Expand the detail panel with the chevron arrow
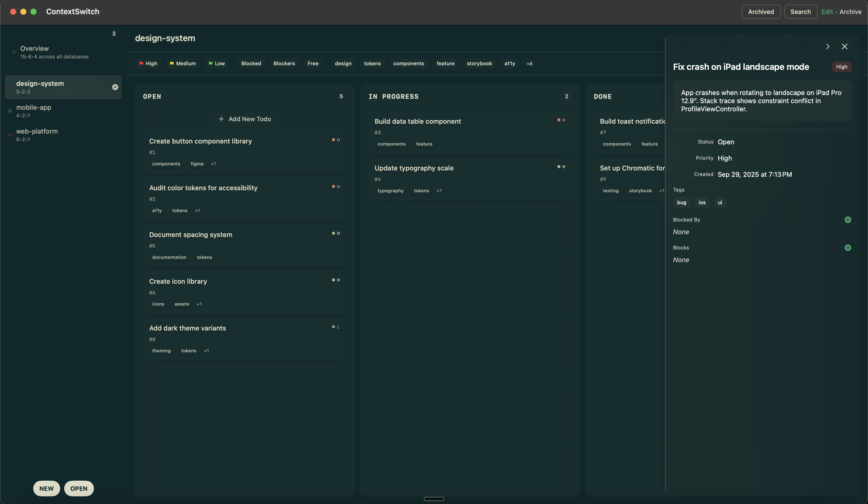Screen dimensions: 868x504 pos(828,46)
